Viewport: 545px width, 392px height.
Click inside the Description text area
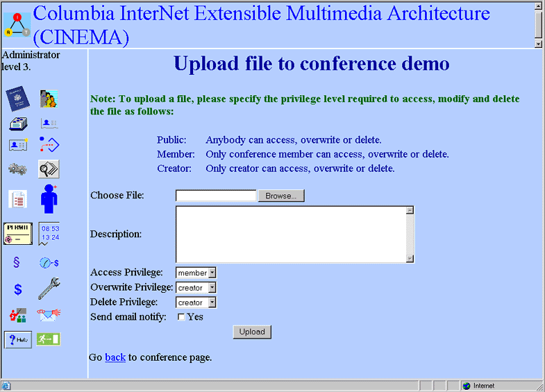point(290,235)
